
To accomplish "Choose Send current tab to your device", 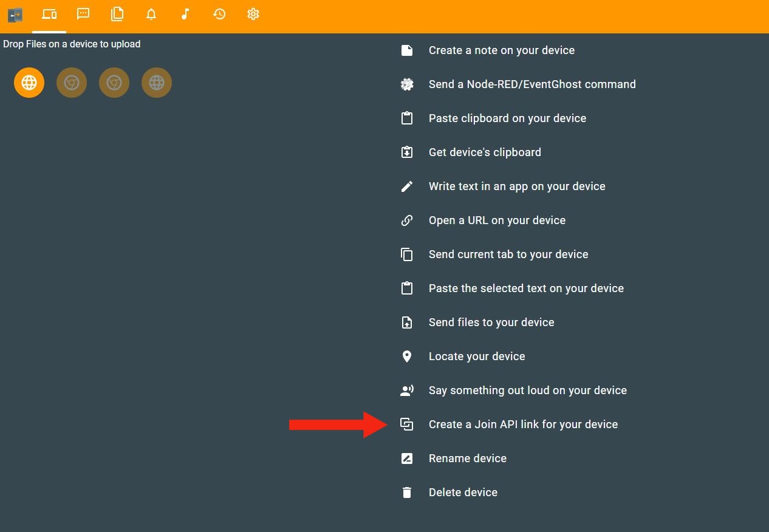I will (x=508, y=254).
